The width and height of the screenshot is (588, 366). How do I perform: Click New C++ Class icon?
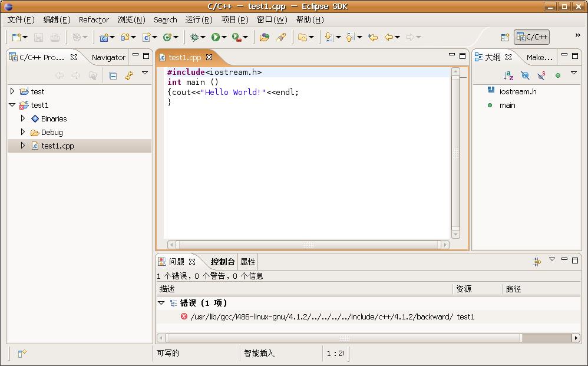click(x=167, y=37)
